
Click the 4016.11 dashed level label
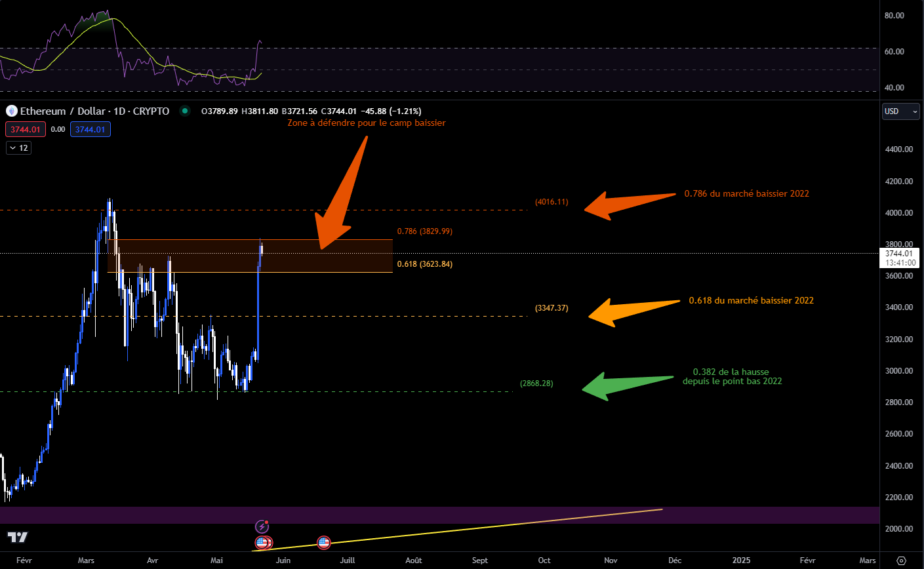point(552,201)
